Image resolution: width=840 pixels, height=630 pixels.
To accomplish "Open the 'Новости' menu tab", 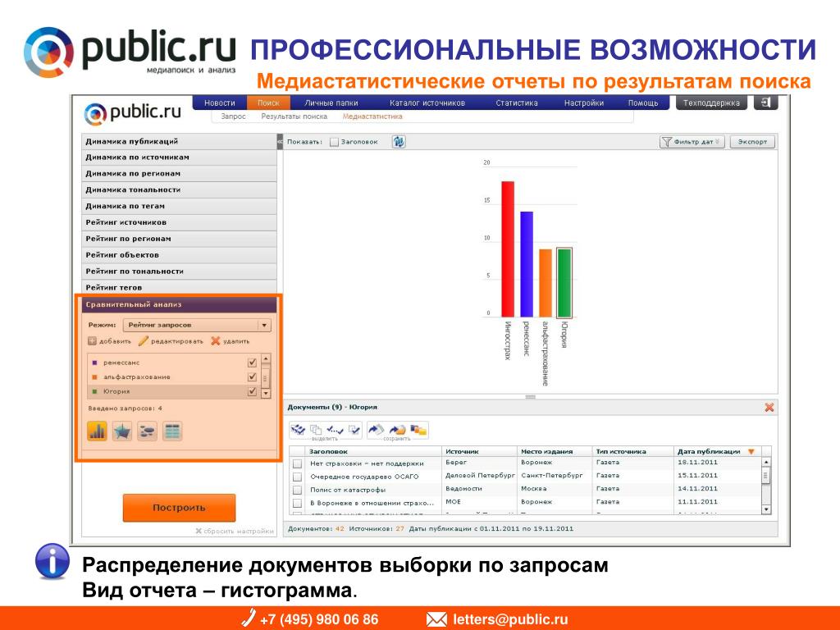I will click(220, 103).
